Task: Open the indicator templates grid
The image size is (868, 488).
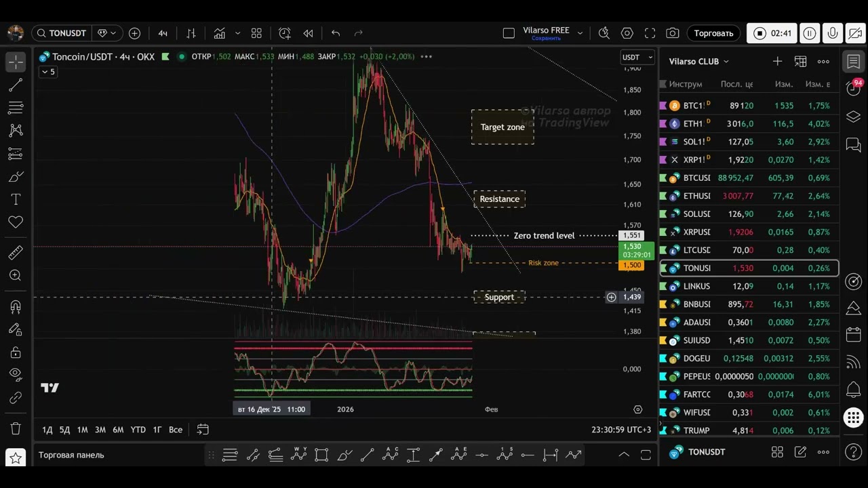Action: pyautogui.click(x=256, y=33)
